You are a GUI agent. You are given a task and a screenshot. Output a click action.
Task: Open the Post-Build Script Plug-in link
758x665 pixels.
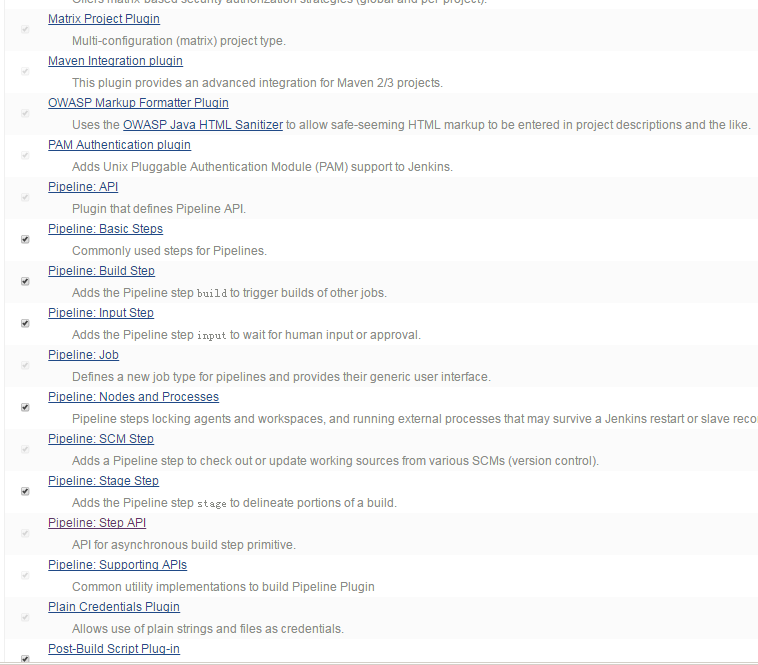point(114,650)
